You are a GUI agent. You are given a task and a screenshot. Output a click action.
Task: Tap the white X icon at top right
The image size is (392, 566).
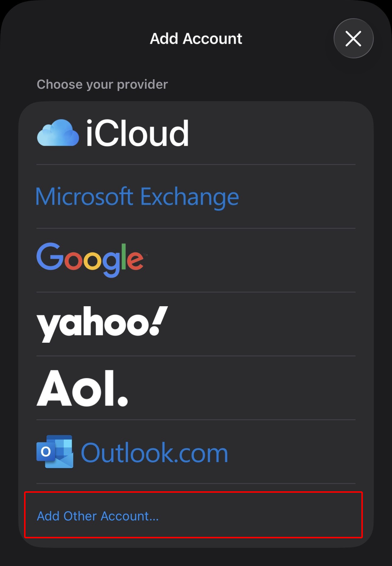tap(353, 39)
